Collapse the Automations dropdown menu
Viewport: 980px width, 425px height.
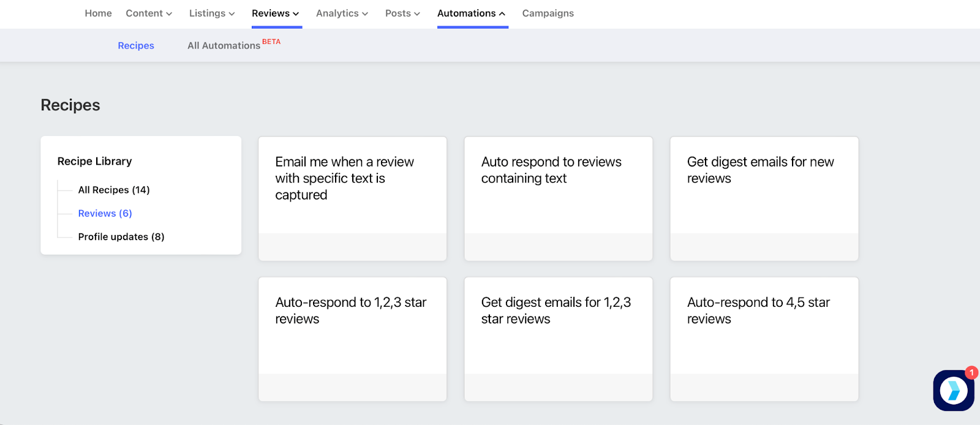click(472, 13)
